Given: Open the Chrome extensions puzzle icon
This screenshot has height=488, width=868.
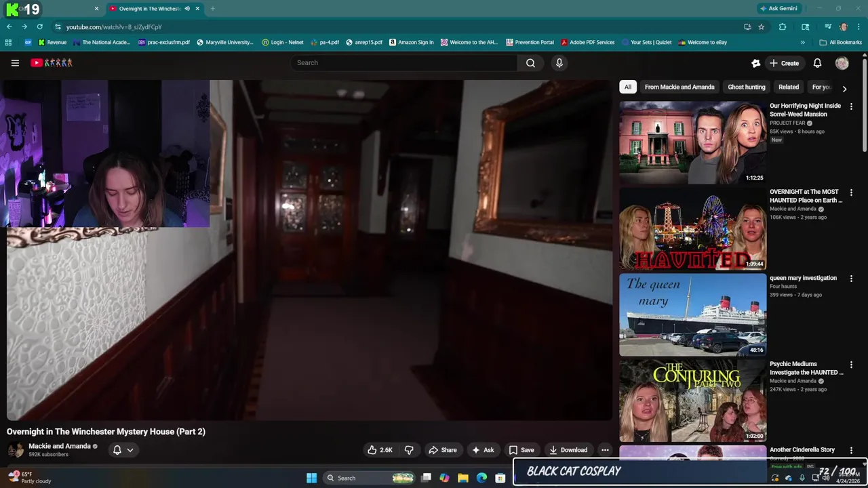Looking at the screenshot, I should tap(783, 26).
